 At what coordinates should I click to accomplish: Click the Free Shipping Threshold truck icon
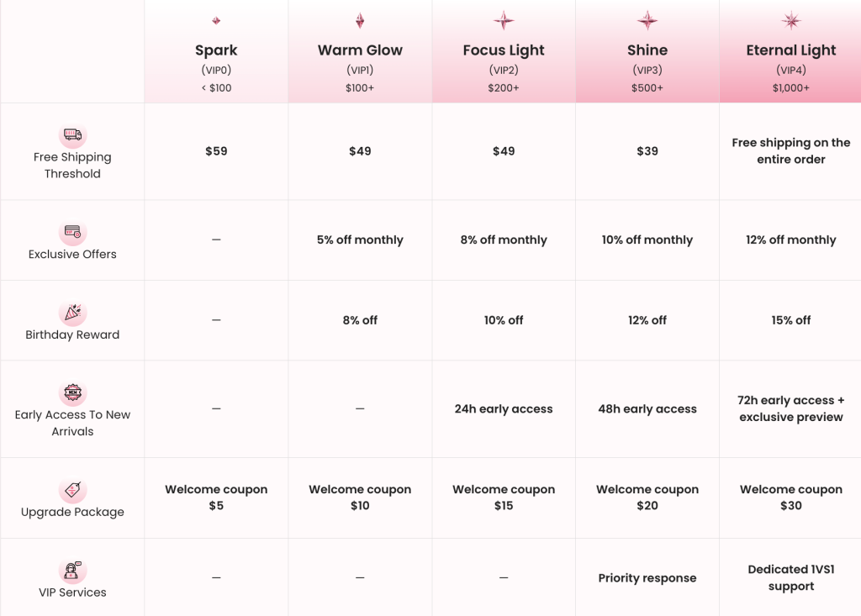click(x=72, y=134)
